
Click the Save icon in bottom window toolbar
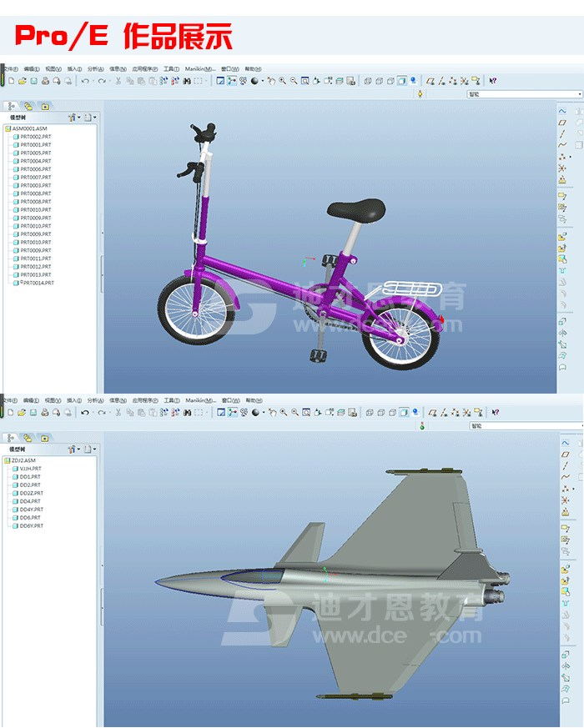tap(33, 412)
